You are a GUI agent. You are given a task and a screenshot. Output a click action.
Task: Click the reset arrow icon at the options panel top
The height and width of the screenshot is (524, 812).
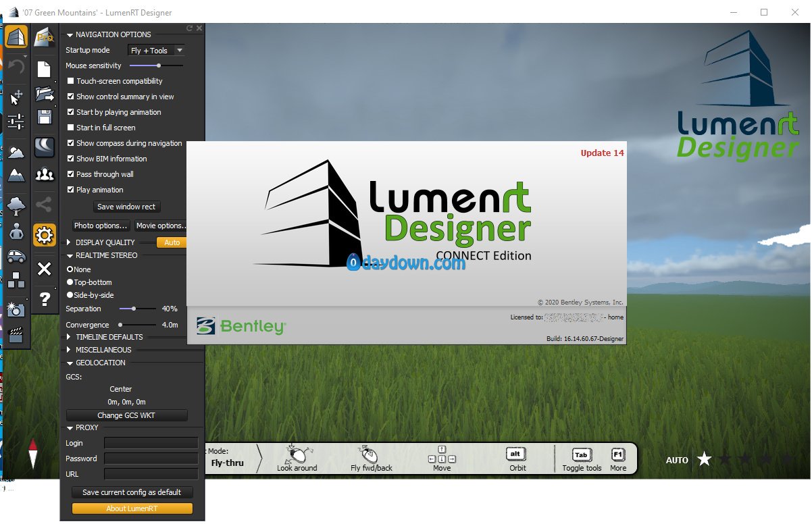190,28
